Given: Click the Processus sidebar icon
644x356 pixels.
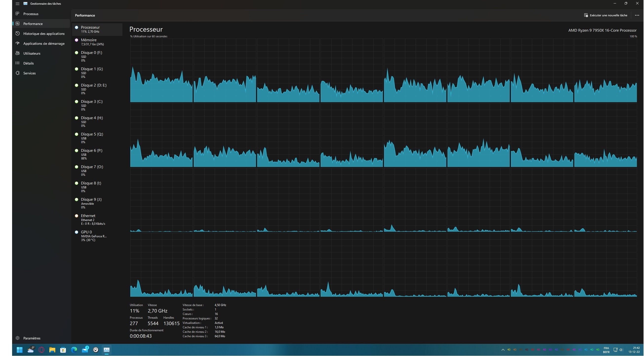Looking at the screenshot, I should click(x=18, y=14).
